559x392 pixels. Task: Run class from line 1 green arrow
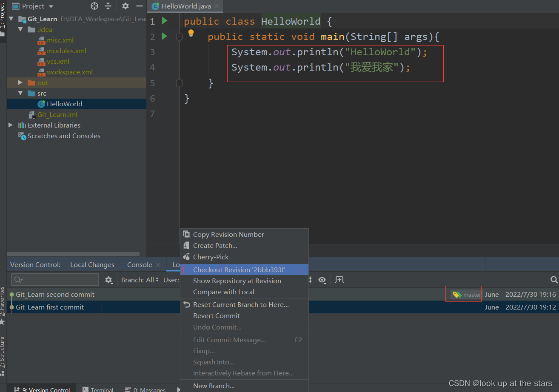click(165, 21)
